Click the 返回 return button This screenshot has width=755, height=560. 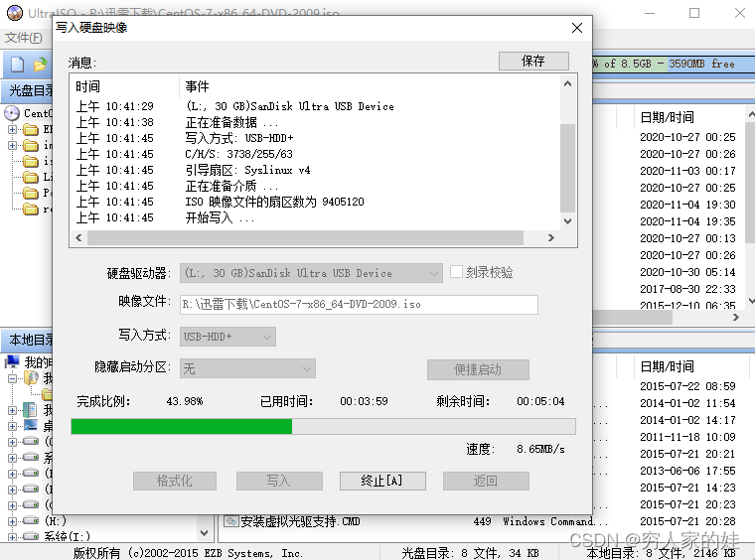pyautogui.click(x=486, y=481)
